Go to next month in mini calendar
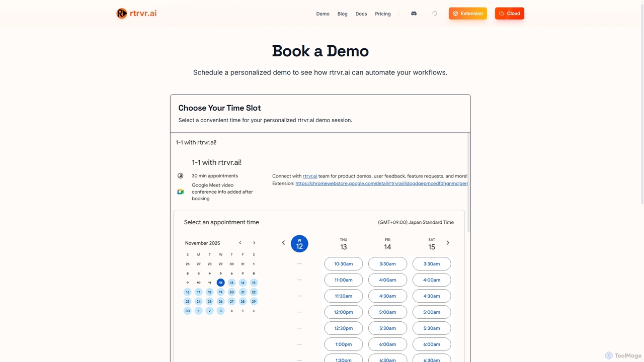644x362 pixels. tap(254, 243)
